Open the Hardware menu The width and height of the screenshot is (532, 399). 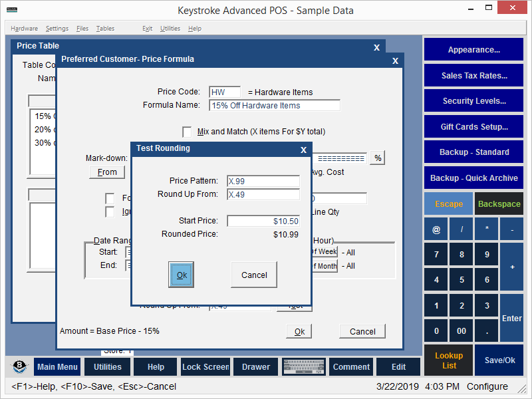tap(24, 29)
